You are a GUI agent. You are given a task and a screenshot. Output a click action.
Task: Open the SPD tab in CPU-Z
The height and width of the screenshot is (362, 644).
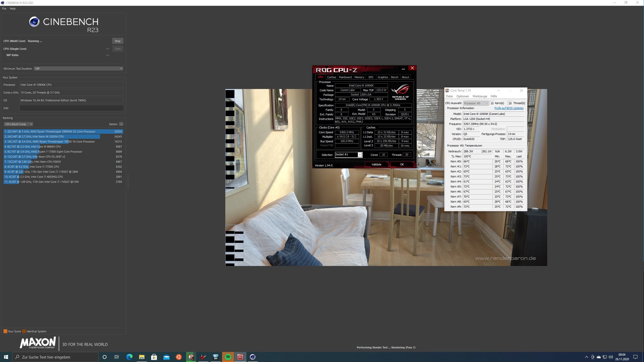[371, 77]
